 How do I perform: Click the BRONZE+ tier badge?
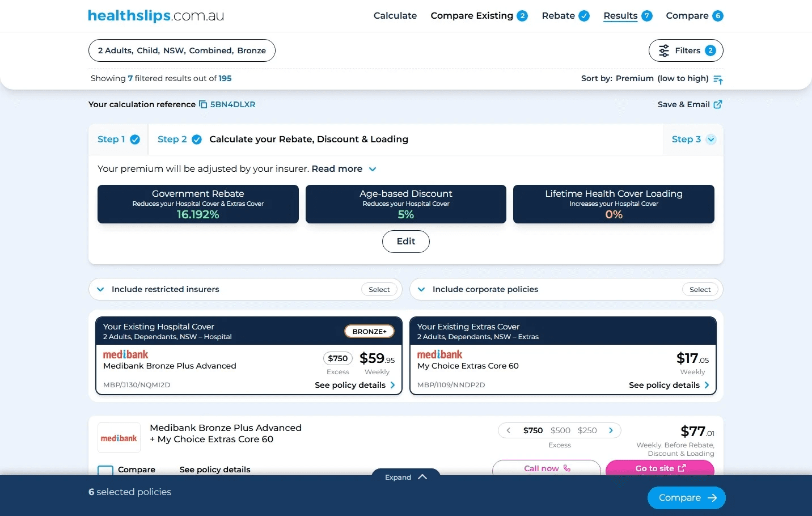coord(370,332)
